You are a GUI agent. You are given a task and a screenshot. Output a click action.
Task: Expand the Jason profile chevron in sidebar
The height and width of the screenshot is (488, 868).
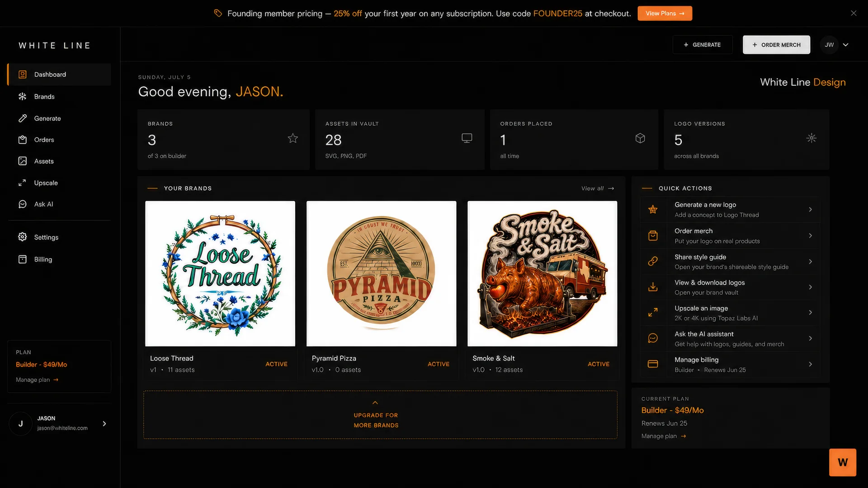click(x=104, y=423)
